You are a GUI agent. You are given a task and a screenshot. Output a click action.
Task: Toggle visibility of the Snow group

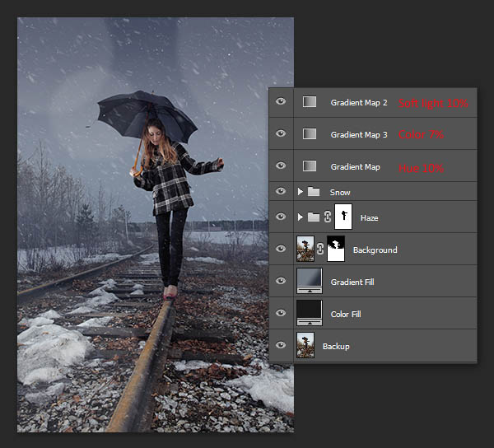[x=282, y=192]
